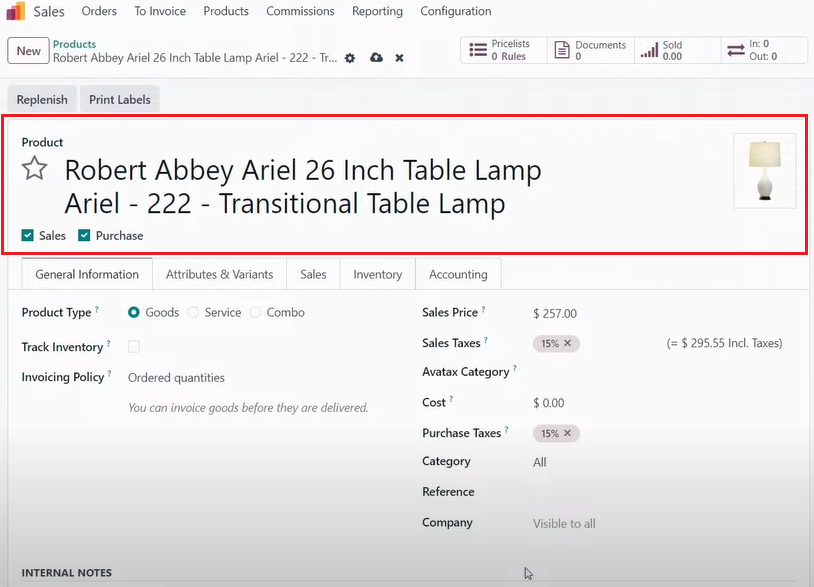
Task: Select the Combo product type
Action: (255, 312)
